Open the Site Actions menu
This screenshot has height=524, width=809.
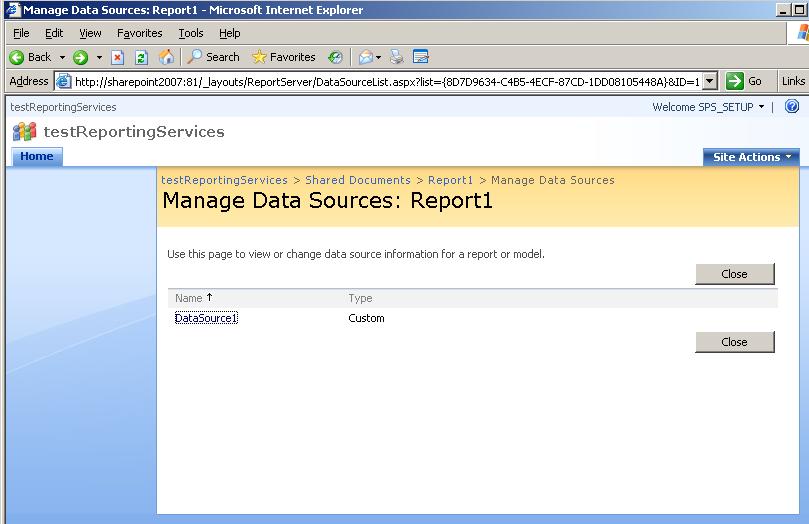[x=751, y=157]
